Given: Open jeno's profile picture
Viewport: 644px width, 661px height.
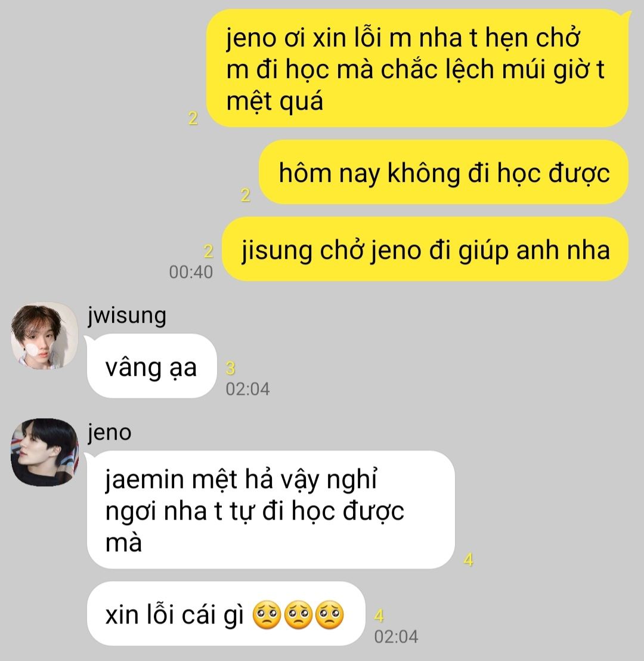Looking at the screenshot, I should click(x=44, y=452).
